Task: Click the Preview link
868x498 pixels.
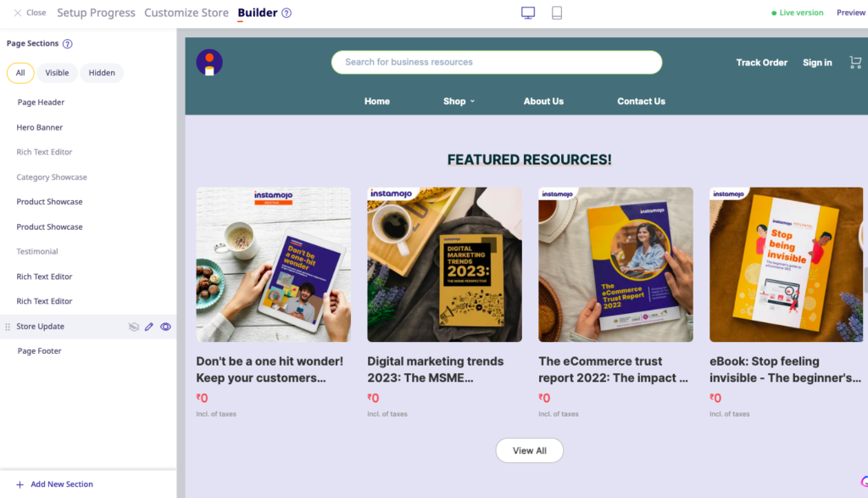Action: [851, 13]
